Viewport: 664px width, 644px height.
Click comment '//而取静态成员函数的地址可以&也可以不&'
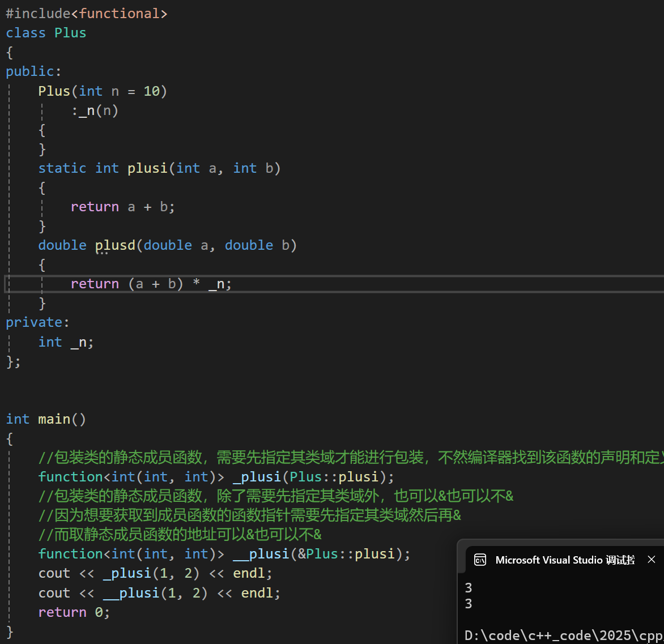coord(180,534)
